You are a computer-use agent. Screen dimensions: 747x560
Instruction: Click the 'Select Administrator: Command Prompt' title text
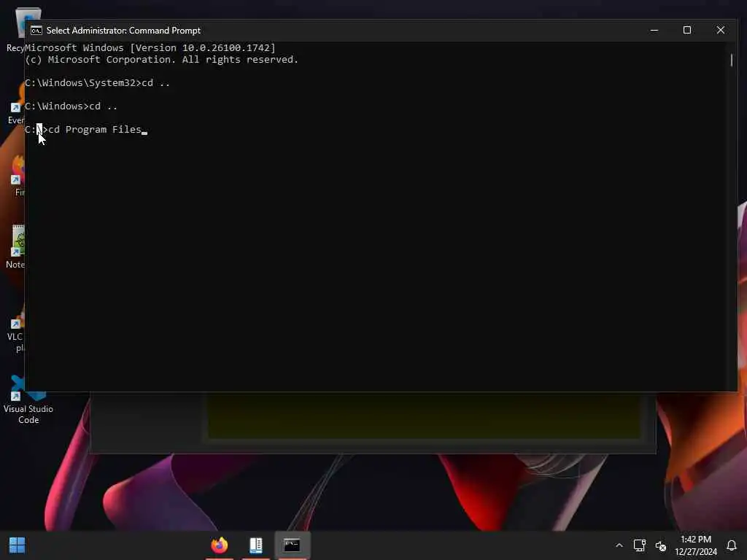pyautogui.click(x=123, y=31)
